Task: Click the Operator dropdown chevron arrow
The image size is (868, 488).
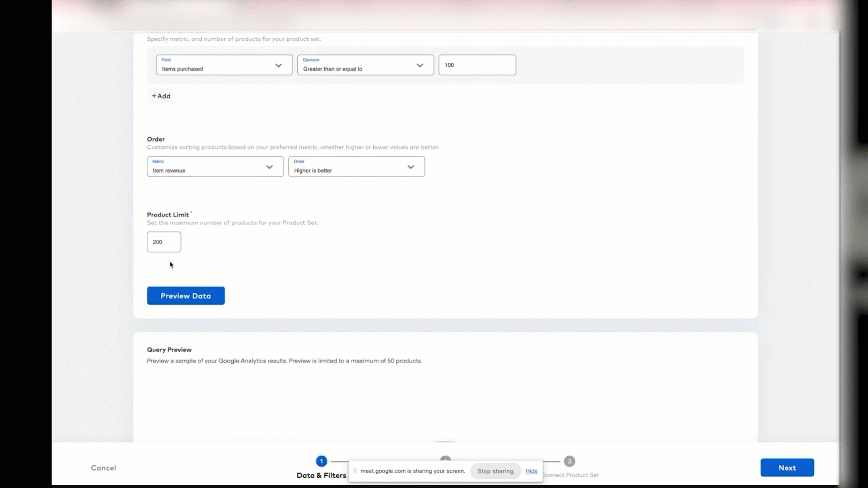Action: [x=420, y=65]
